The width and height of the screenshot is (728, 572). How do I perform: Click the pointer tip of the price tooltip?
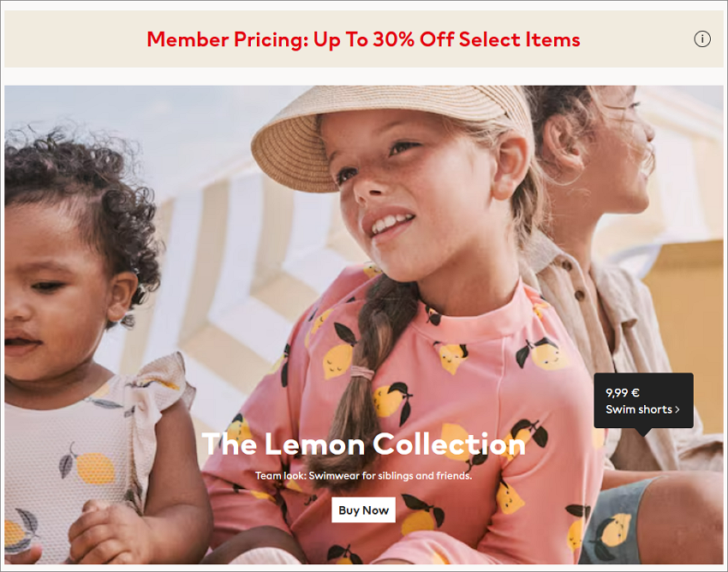coord(643,432)
